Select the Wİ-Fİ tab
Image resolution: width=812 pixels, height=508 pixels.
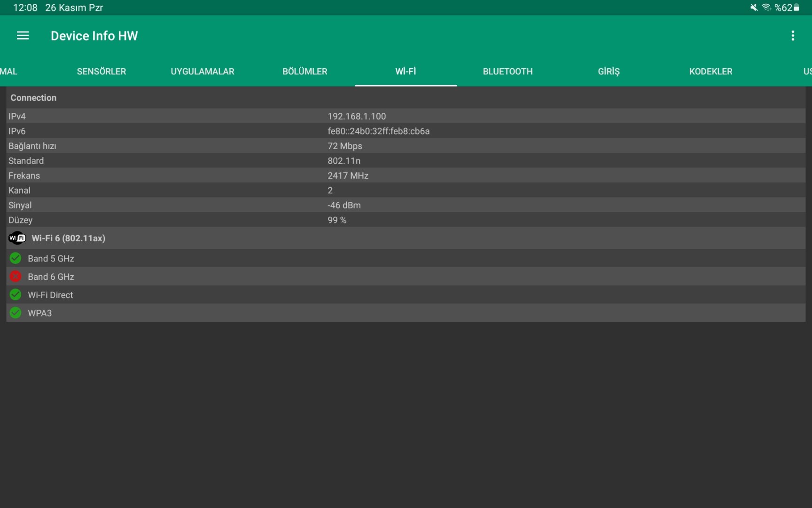tap(406, 71)
